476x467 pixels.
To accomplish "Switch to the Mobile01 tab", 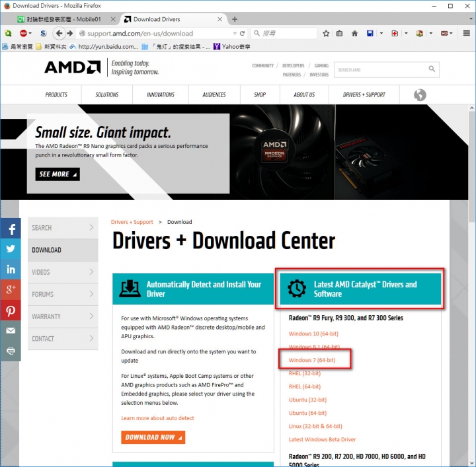I will (63, 19).
